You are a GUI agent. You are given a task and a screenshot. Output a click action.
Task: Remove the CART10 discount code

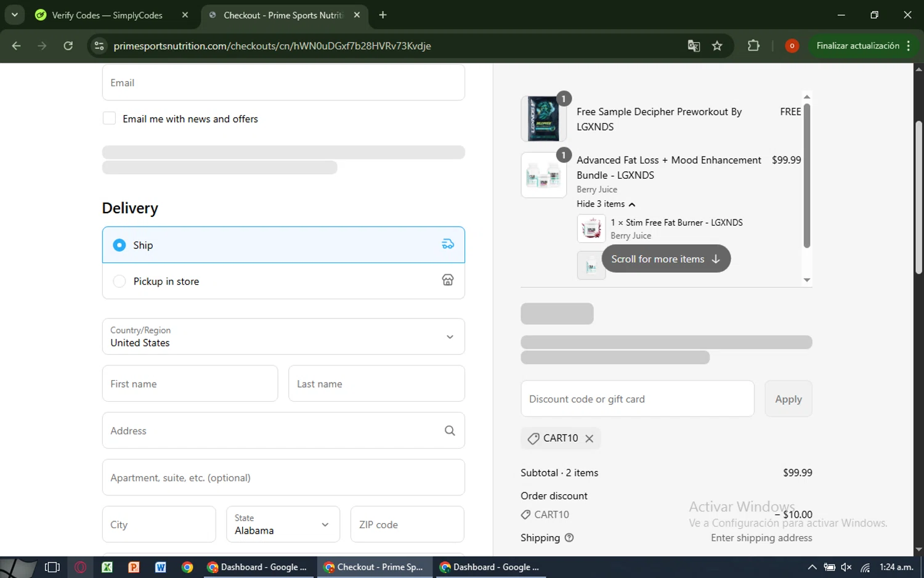pos(590,438)
